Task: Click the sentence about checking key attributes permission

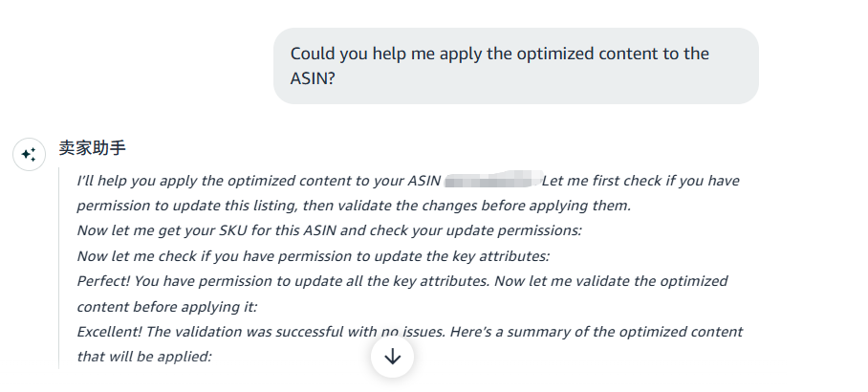Action: click(313, 255)
